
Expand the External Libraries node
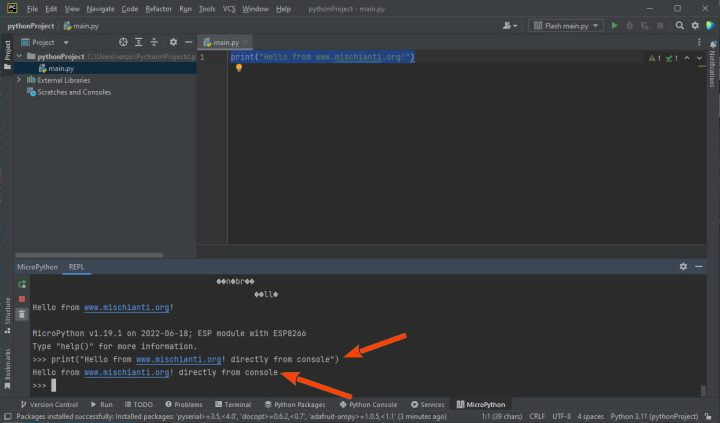click(x=19, y=80)
